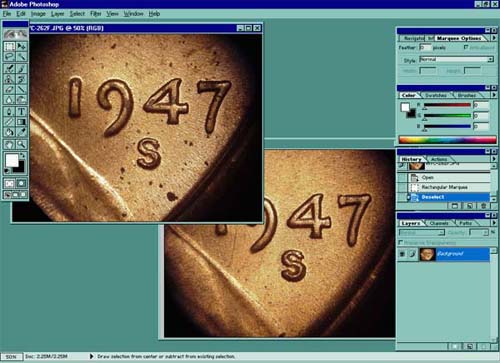Select the Rubber Stamp tool
This screenshot has width=500, height=363.
coord(9,79)
